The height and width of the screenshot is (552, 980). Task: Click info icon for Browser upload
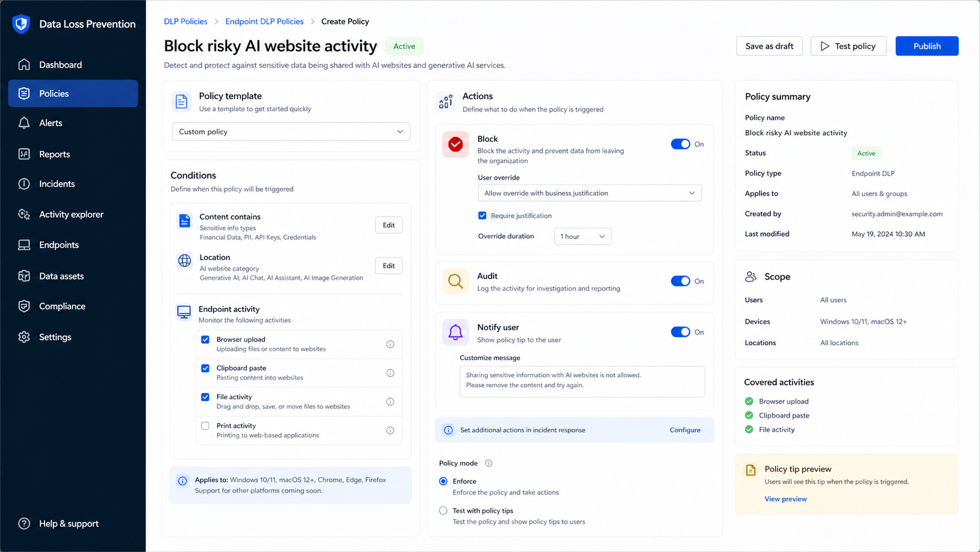click(390, 344)
